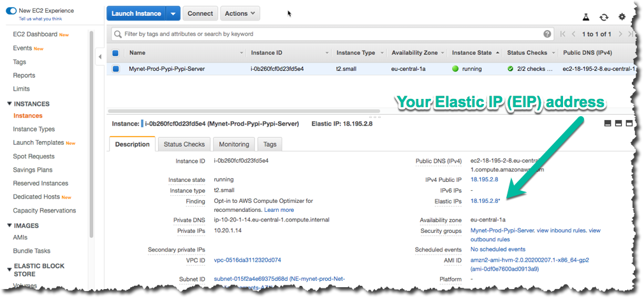Open EC2 Dashboard in the sidebar
644x298 pixels.
point(35,34)
